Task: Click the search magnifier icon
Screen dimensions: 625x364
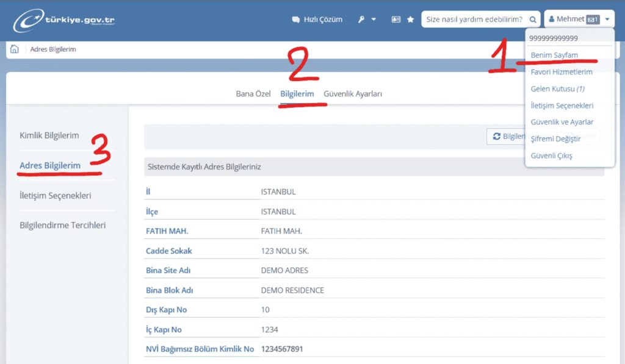Action: (533, 20)
